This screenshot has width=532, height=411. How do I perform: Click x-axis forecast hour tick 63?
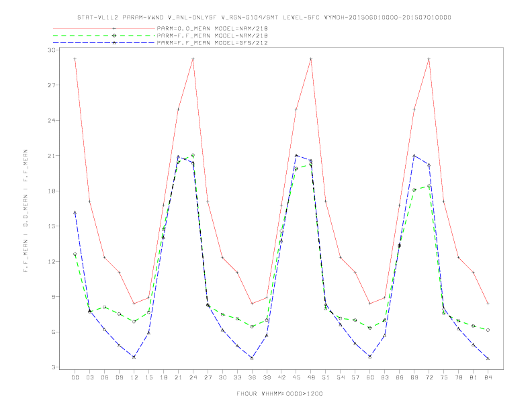[x=385, y=377]
